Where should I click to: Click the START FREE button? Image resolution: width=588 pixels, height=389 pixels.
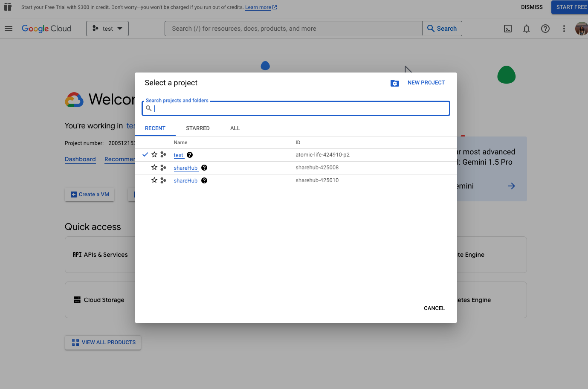coord(571,7)
